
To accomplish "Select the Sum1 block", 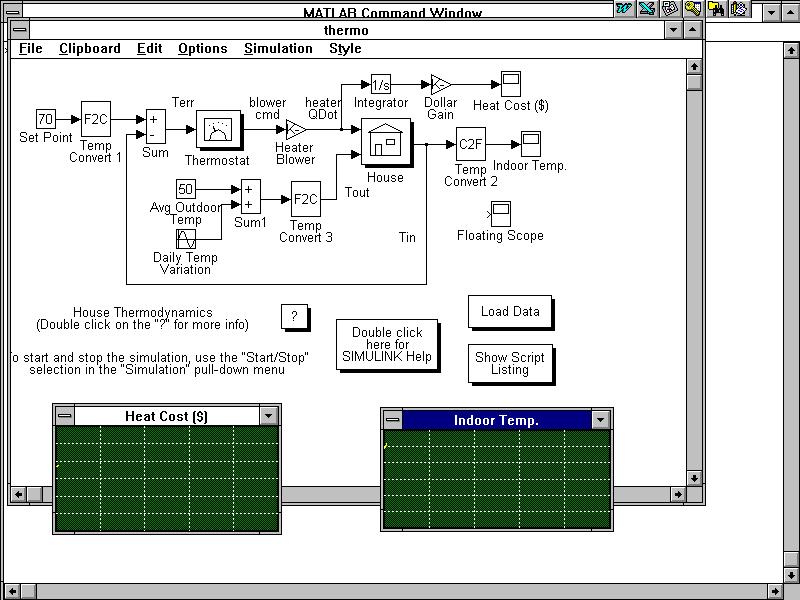I will 251,196.
